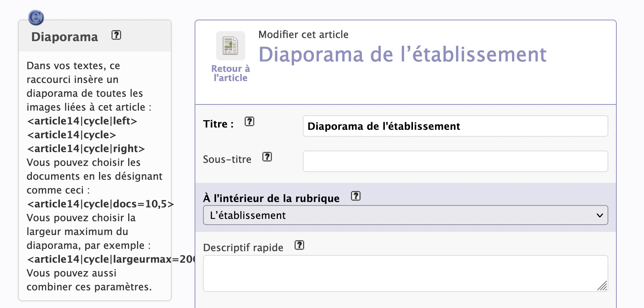
Task: Open help icon next to Titre label
Action: pyautogui.click(x=249, y=122)
